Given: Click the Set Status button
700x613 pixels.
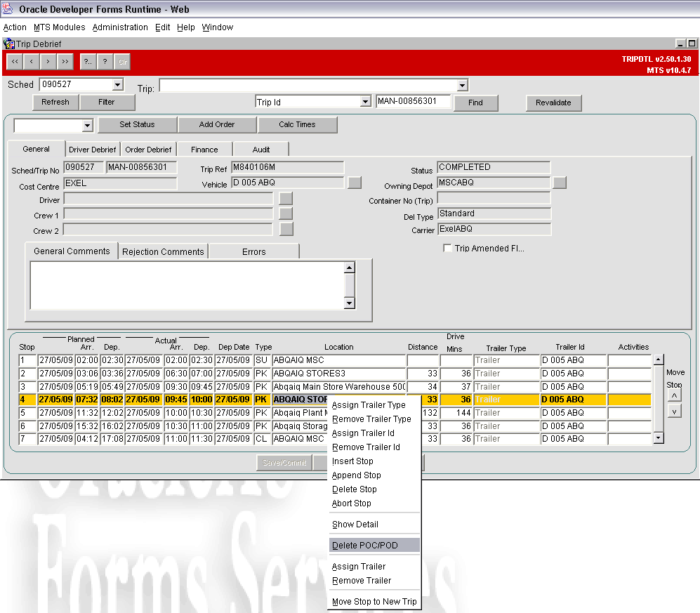Looking at the screenshot, I should 137,124.
